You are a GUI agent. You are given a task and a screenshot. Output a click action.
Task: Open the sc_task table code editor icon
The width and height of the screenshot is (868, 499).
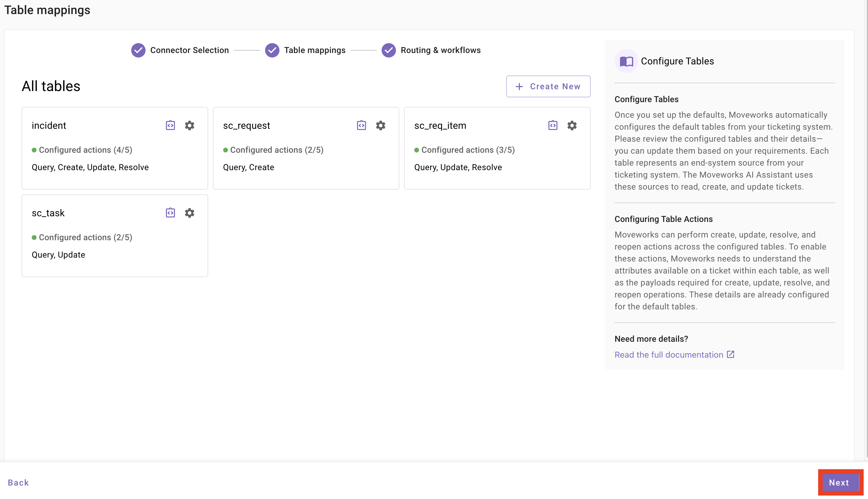coord(170,213)
